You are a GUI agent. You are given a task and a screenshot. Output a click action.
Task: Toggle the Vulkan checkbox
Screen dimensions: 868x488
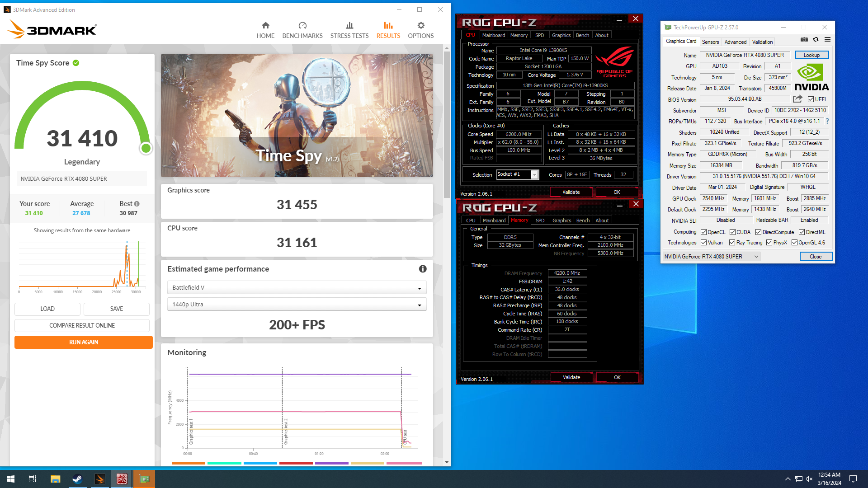pos(703,243)
